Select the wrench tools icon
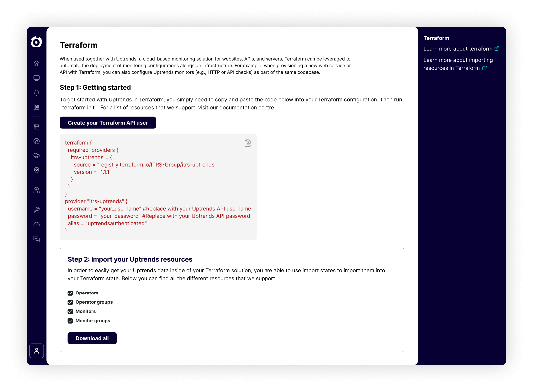 37,209
